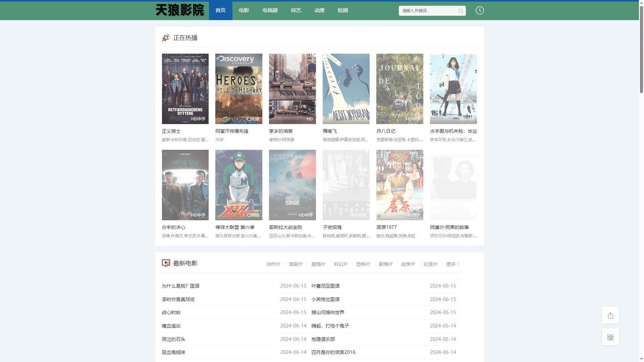Filter by 战争片 category
Image resolution: width=644 pixels, height=362 pixels.
tap(408, 264)
